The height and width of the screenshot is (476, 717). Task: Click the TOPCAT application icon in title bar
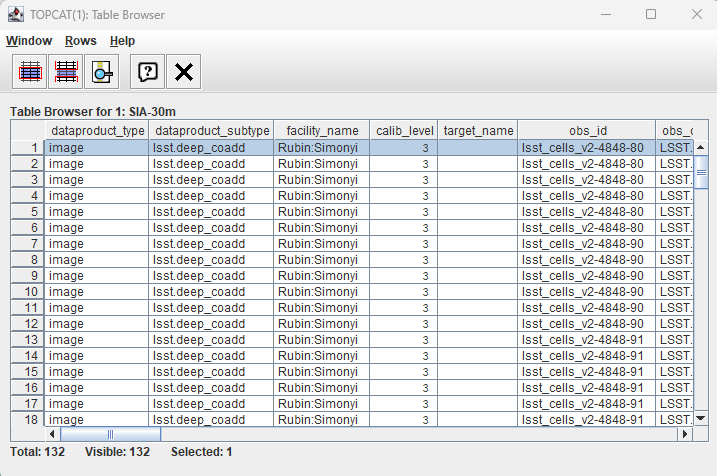pyautogui.click(x=16, y=15)
